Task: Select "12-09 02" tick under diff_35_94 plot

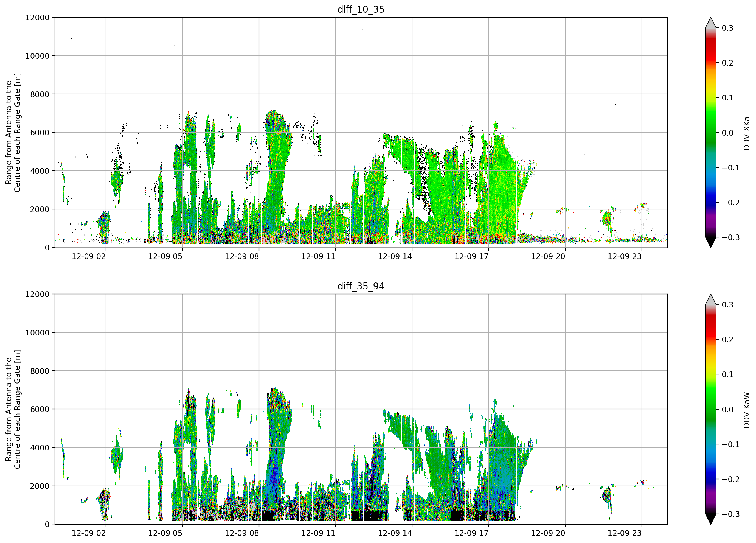Action: click(89, 533)
